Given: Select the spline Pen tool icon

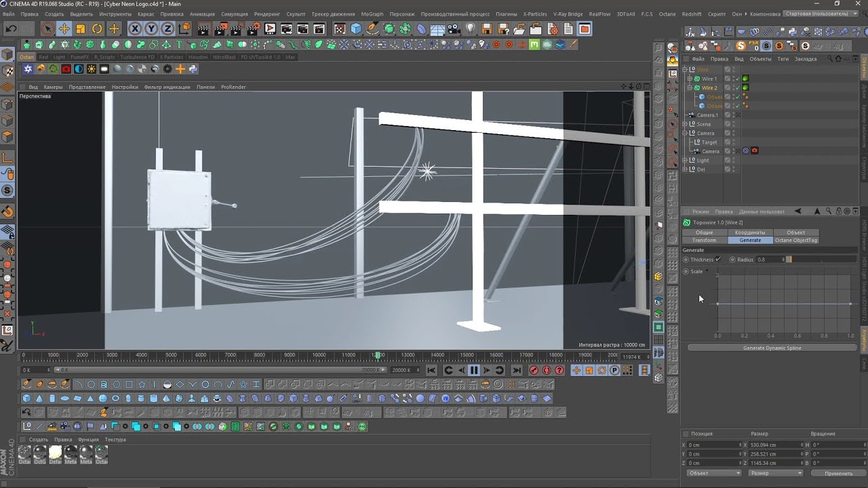Looking at the screenshot, I should tap(372, 28).
